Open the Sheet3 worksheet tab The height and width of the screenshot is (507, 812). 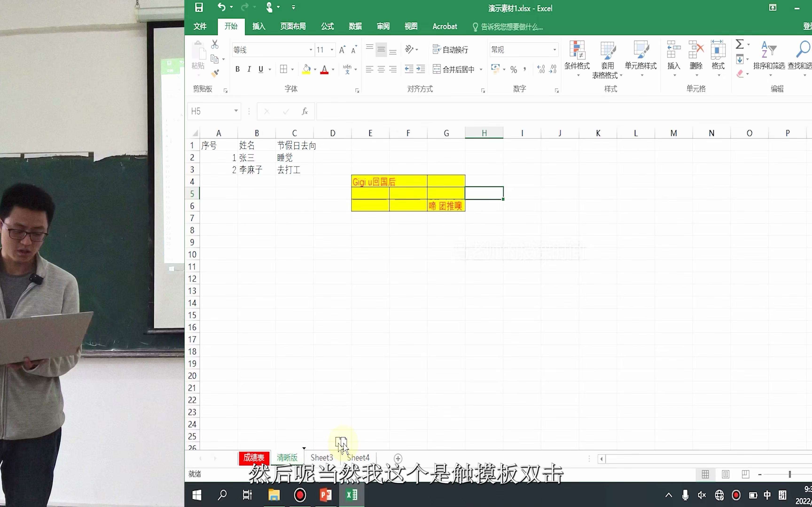321,458
